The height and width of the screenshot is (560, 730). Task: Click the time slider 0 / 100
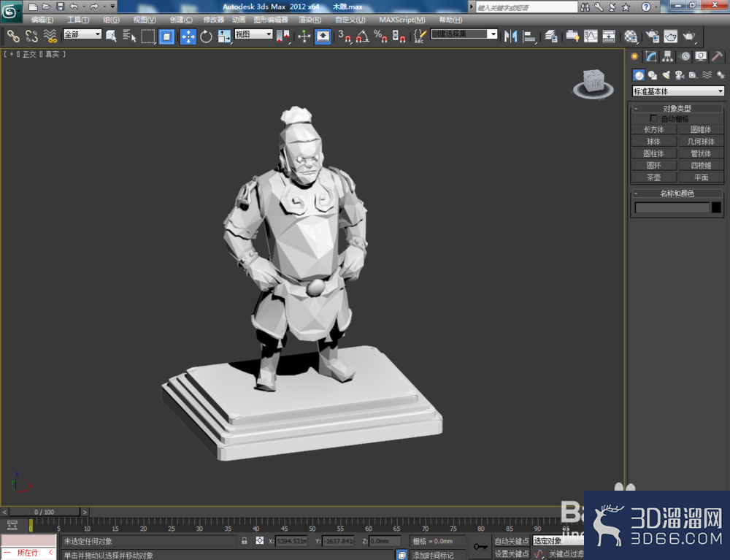coord(45,512)
